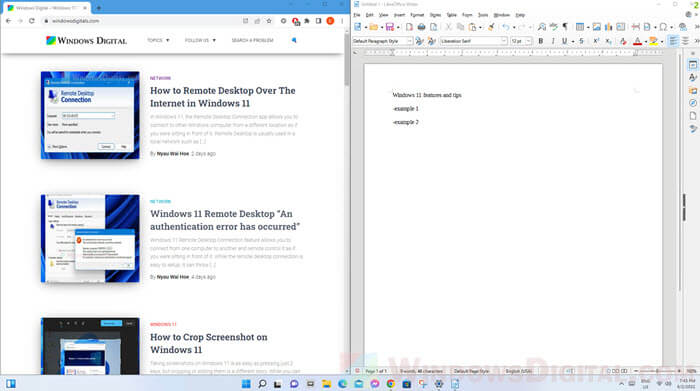Toggle Align Left in Writer
The height and width of the screenshot is (391, 700).
point(673,41)
